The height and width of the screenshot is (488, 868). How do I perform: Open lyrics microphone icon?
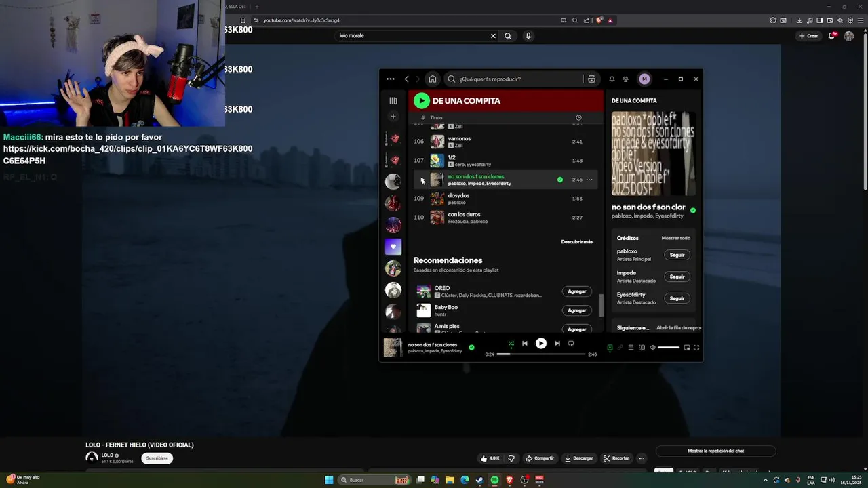tap(620, 348)
